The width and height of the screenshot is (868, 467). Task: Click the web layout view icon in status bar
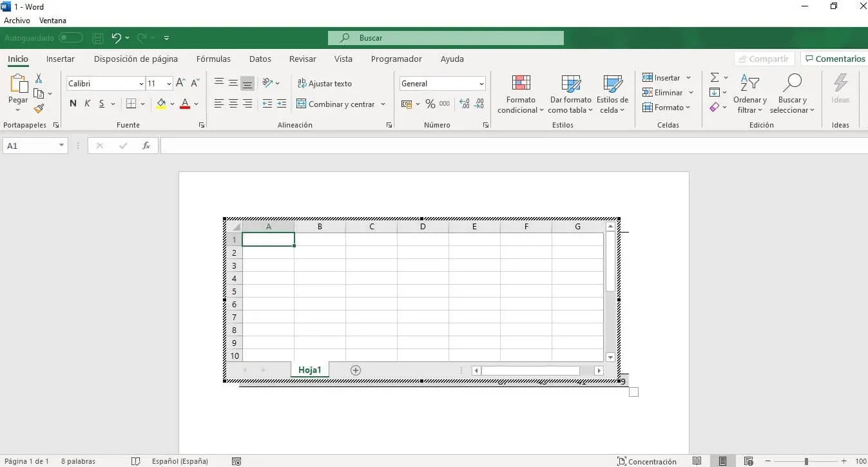(748, 461)
